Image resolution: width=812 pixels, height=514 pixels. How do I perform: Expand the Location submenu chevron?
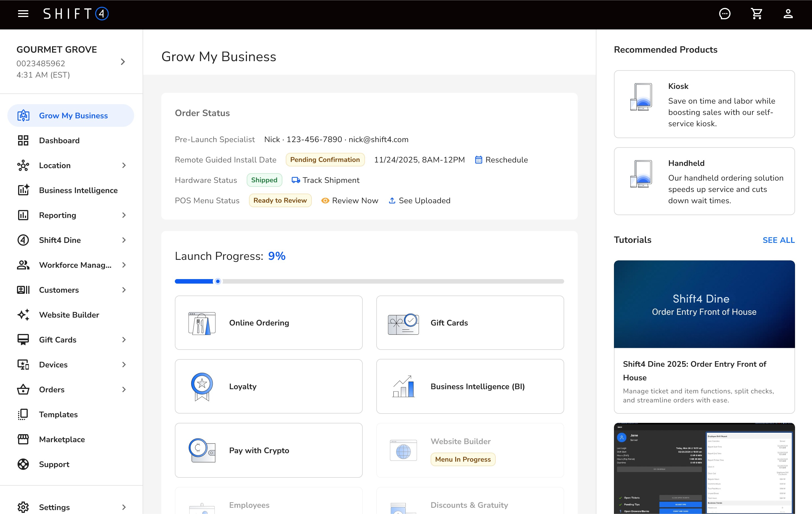tap(124, 165)
